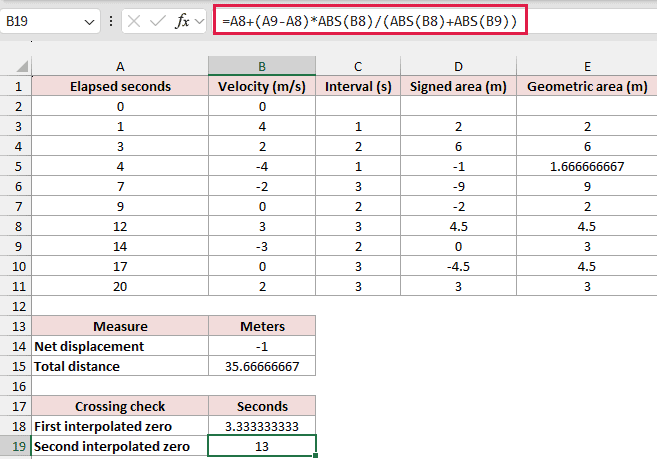Click into the formula bar text
The height and width of the screenshot is (459, 657).
(370, 21)
